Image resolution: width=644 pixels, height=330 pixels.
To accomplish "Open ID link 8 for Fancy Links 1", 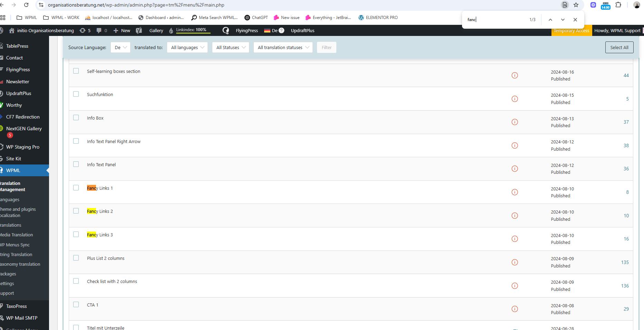I will [627, 192].
